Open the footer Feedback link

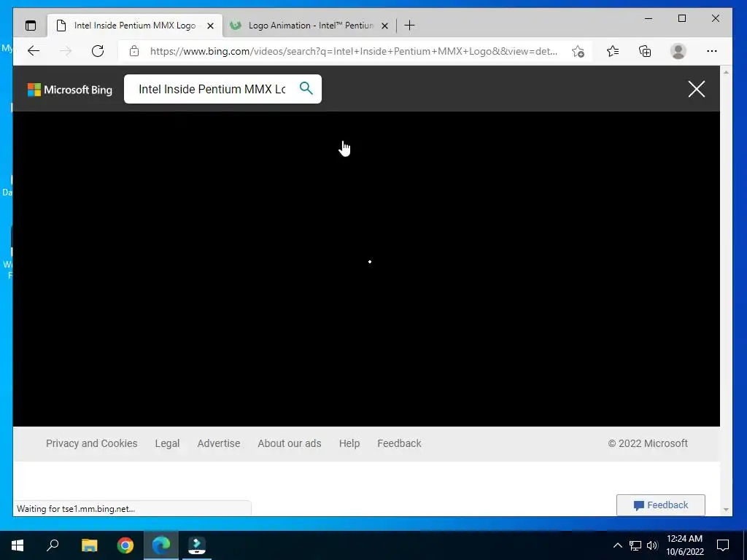click(x=399, y=443)
